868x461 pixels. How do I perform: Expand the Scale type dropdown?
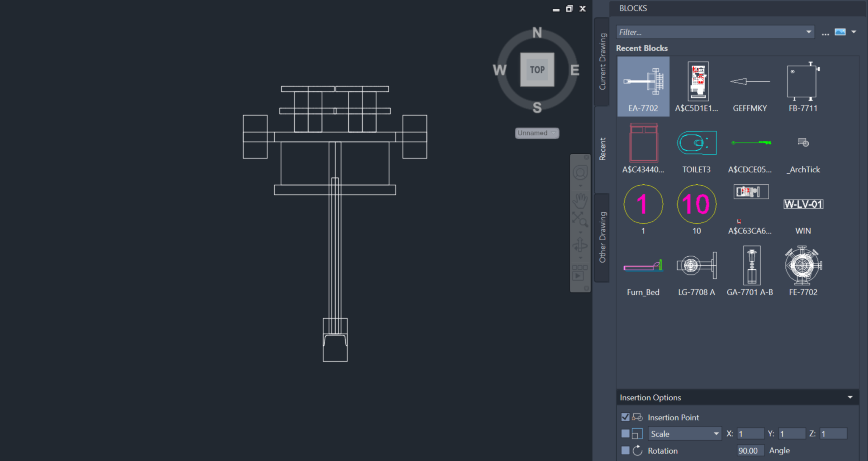[716, 433]
